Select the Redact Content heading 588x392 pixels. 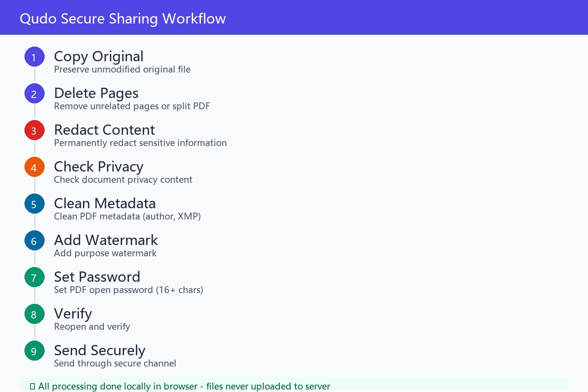104,130
